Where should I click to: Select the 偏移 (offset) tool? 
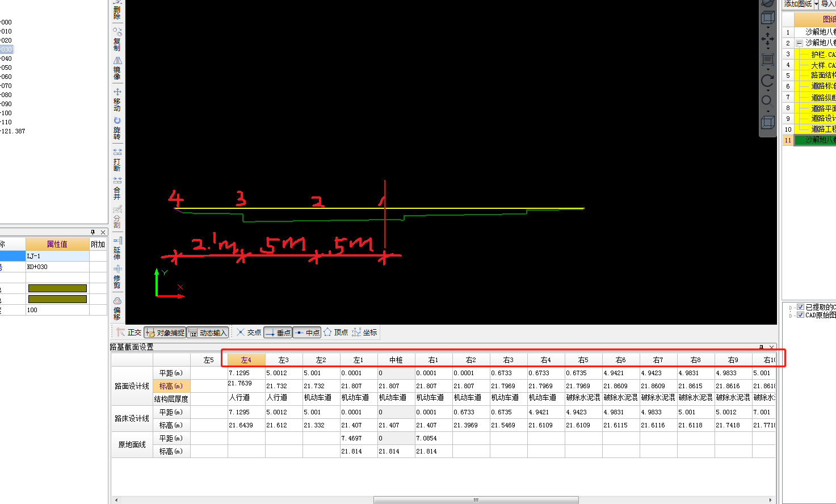click(117, 309)
